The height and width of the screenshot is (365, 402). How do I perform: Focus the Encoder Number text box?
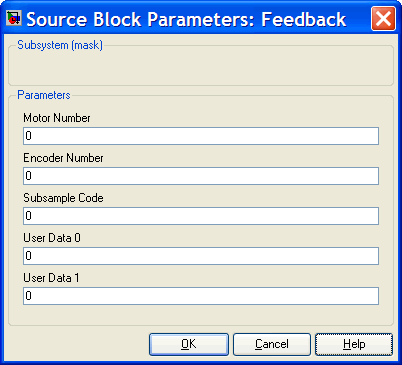(201, 176)
